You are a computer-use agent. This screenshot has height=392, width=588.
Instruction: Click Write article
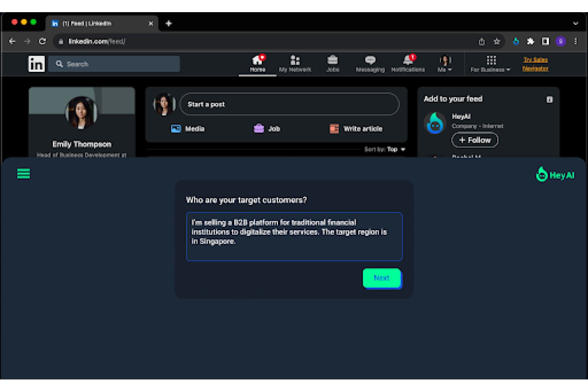[356, 129]
